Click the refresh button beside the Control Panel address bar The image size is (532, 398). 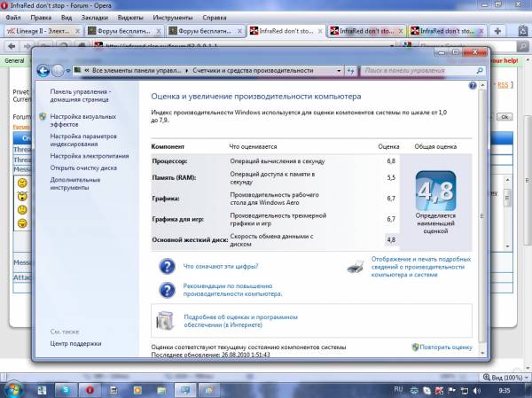coord(351,71)
